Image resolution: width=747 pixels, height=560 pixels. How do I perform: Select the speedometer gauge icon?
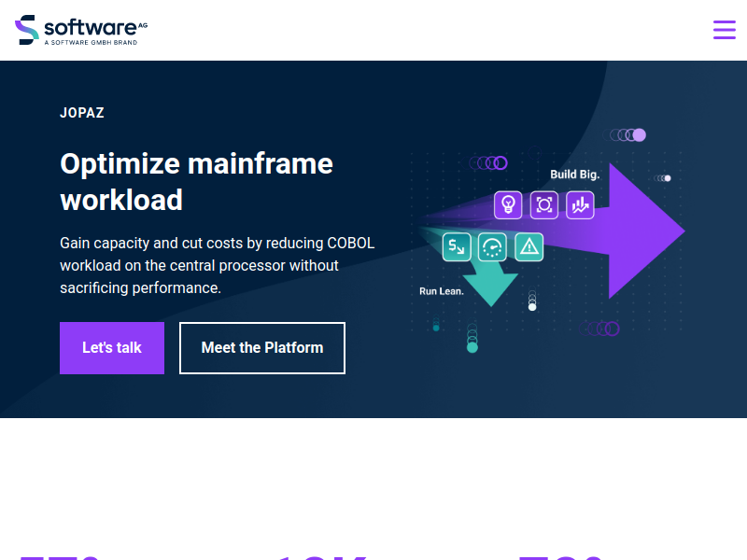[x=492, y=246]
